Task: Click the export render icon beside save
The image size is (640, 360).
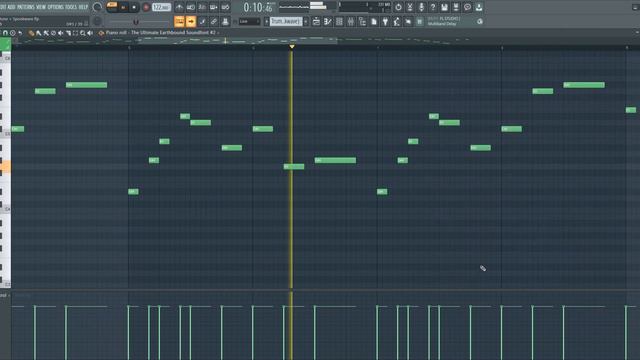Action: tap(456, 7)
